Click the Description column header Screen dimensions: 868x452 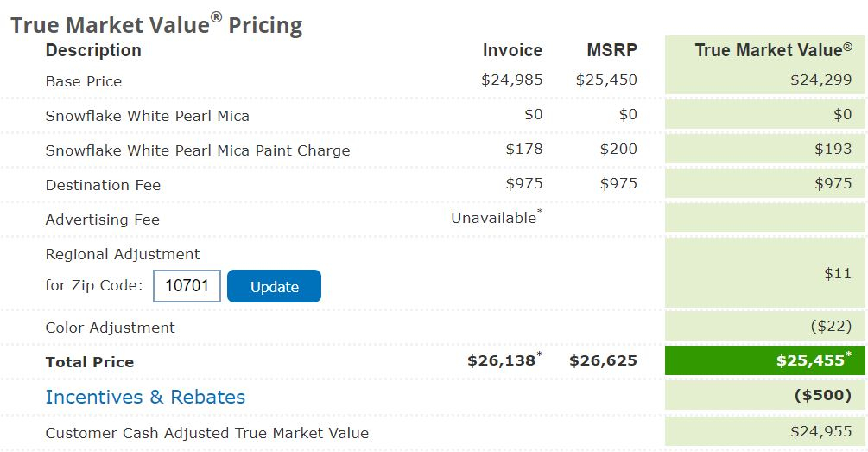point(93,50)
